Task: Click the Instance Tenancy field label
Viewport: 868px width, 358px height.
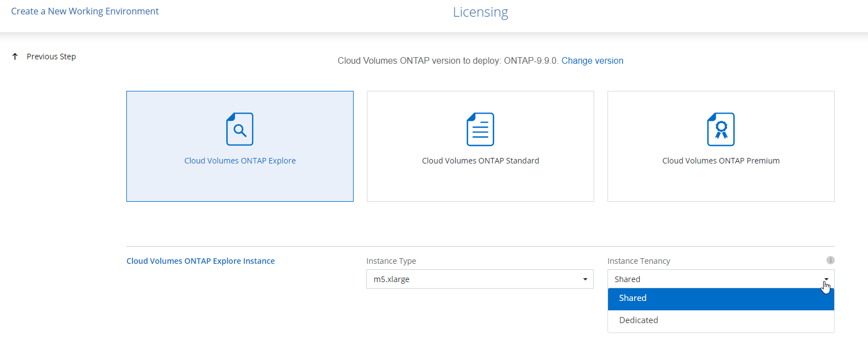Action: [639, 261]
